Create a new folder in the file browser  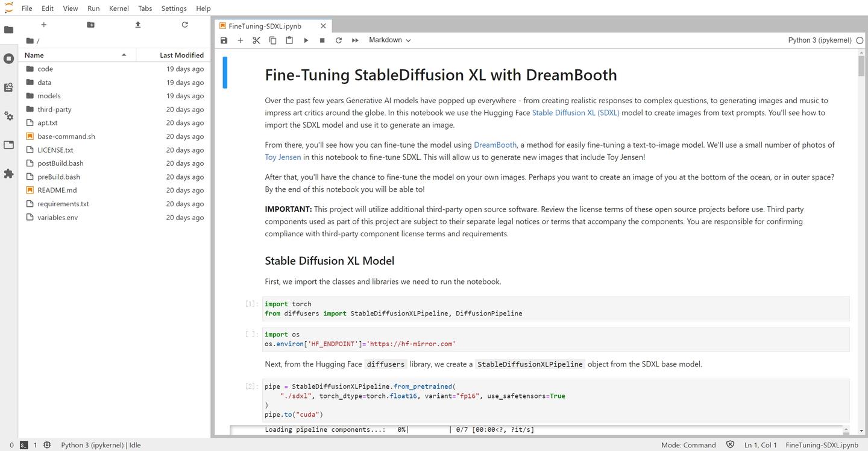90,25
